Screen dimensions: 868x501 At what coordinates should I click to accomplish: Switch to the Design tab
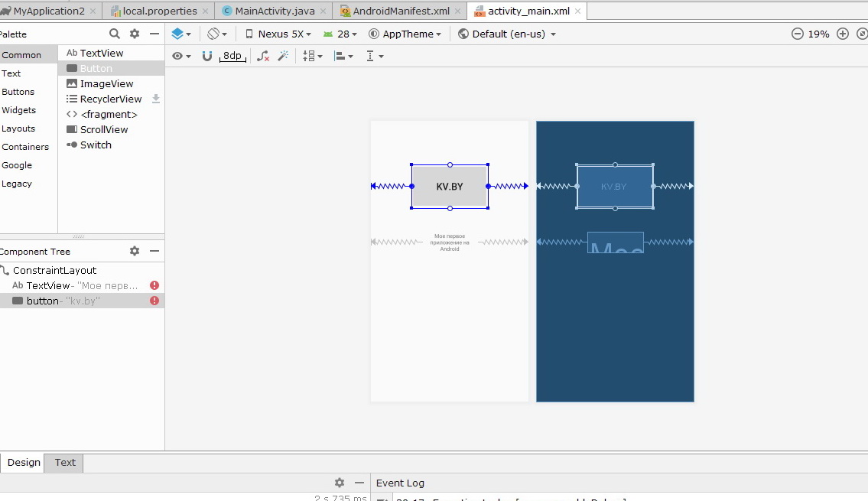(x=24, y=462)
